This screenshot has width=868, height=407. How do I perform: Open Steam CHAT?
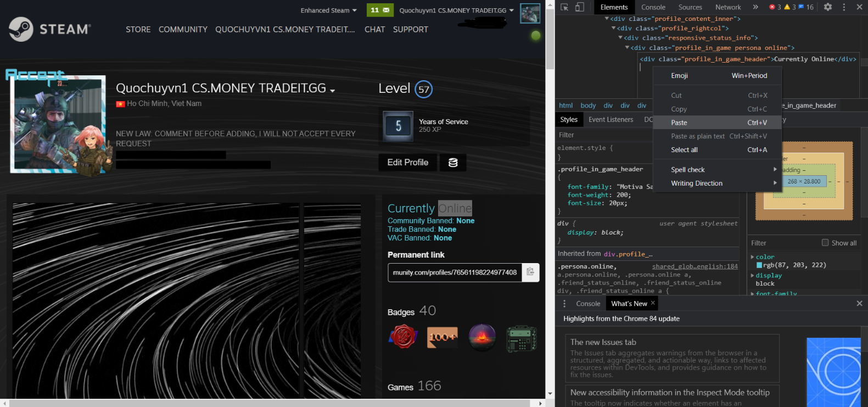tap(374, 30)
